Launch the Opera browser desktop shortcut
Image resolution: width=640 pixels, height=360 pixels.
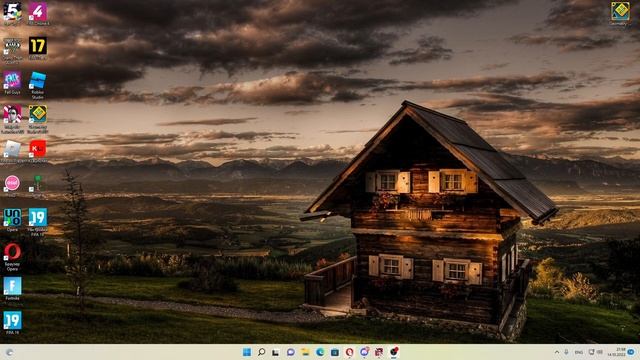[x=12, y=252]
